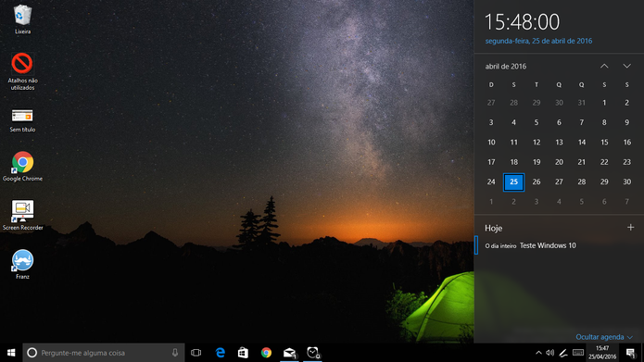
Task: Select the Franz desktop shortcut
Action: (22, 264)
